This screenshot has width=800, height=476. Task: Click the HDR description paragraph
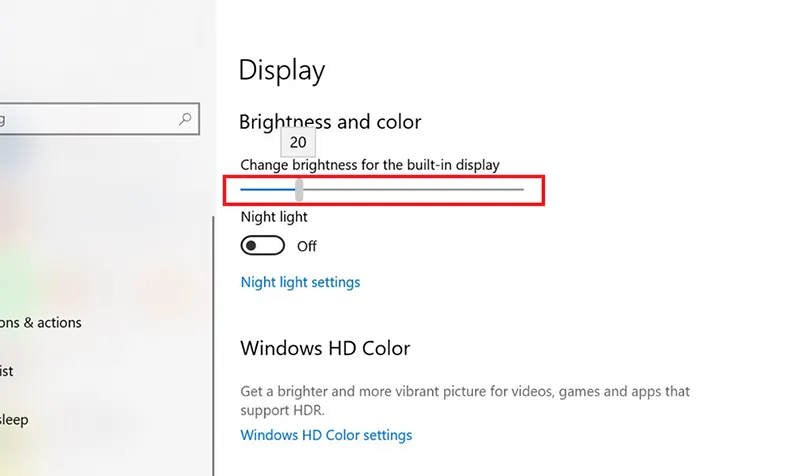[x=465, y=400]
